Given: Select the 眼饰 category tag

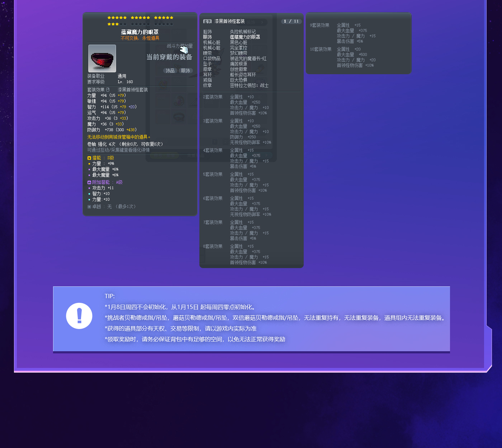Looking at the screenshot, I should click(185, 71).
